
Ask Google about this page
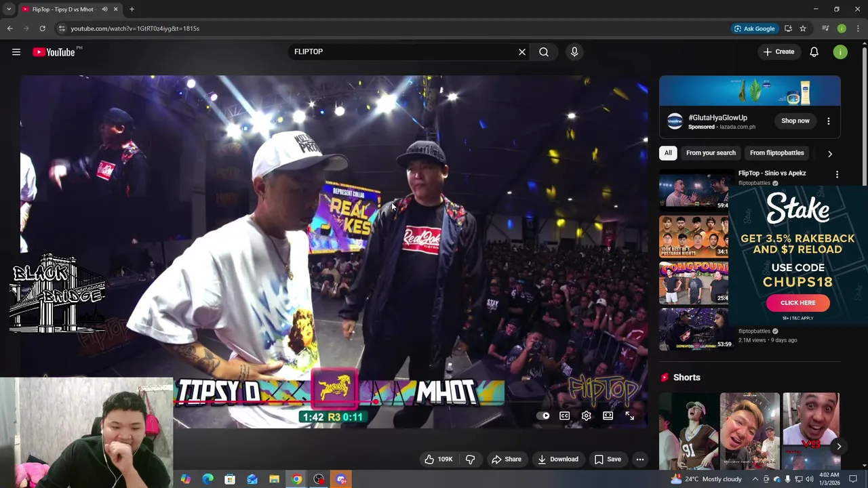click(x=754, y=28)
